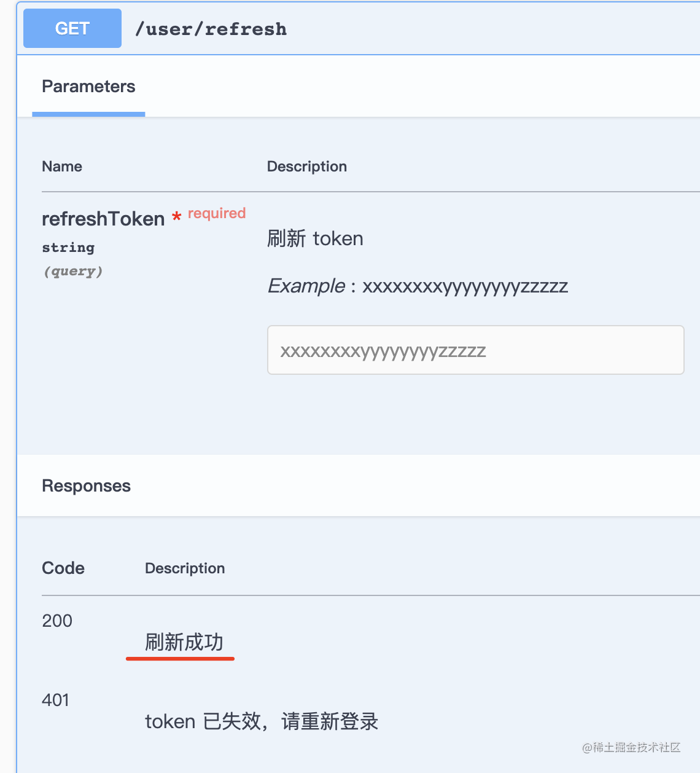
Task: Select the 401 response code
Action: click(x=56, y=700)
